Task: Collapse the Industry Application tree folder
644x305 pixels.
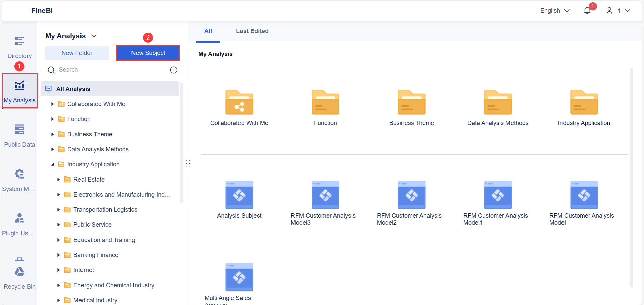Action: click(x=53, y=164)
